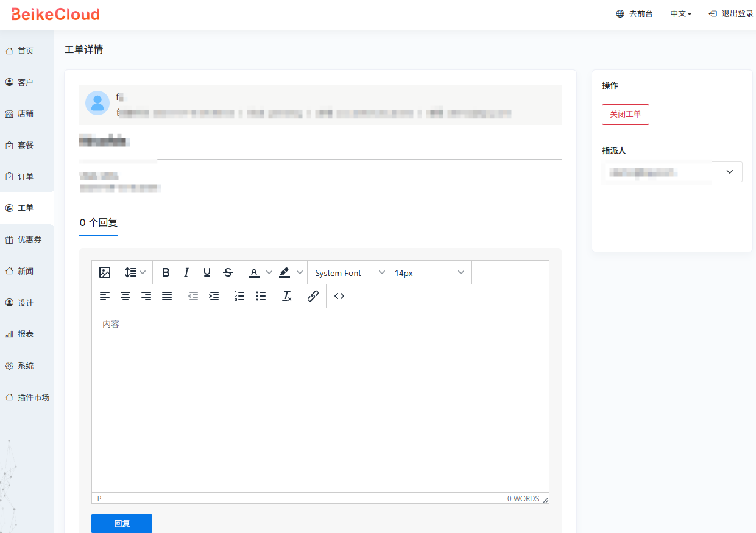Justify the text
This screenshot has height=533, width=756.
167,296
